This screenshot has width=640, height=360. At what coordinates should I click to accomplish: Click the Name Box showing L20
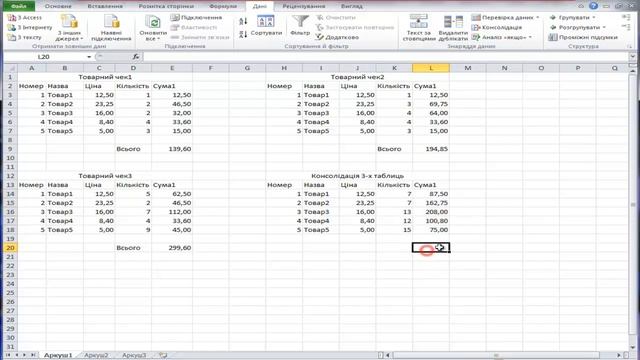pyautogui.click(x=45, y=57)
